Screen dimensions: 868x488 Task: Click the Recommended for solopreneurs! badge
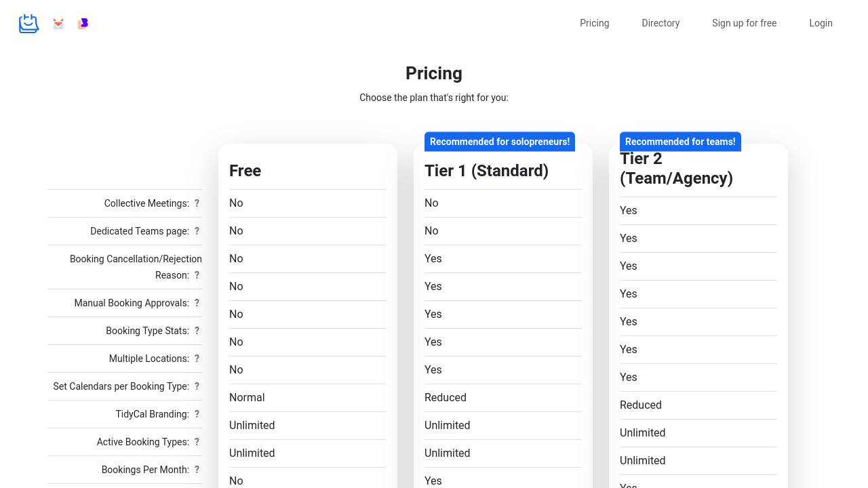500,142
